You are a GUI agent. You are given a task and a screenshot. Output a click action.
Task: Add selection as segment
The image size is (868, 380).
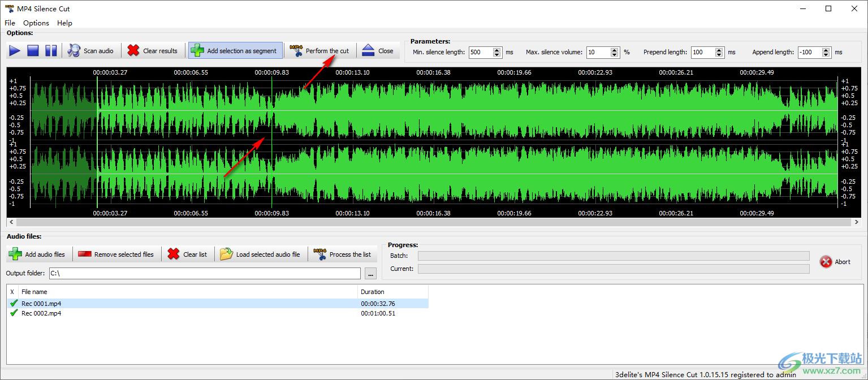pos(235,51)
